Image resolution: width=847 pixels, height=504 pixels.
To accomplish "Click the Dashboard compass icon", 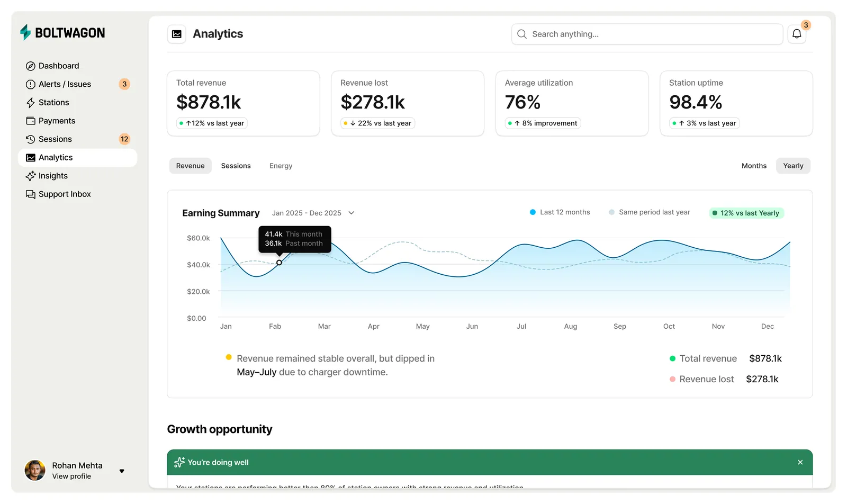I will click(31, 66).
